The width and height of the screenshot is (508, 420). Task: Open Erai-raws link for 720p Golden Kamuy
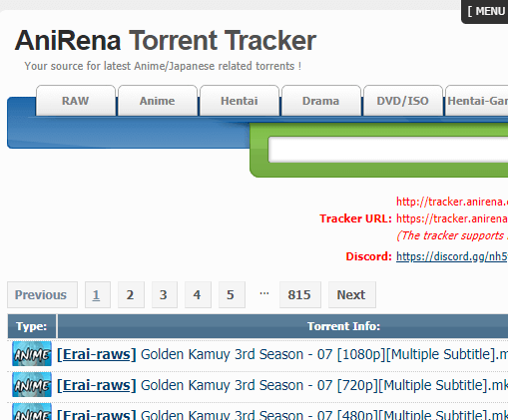tap(97, 385)
